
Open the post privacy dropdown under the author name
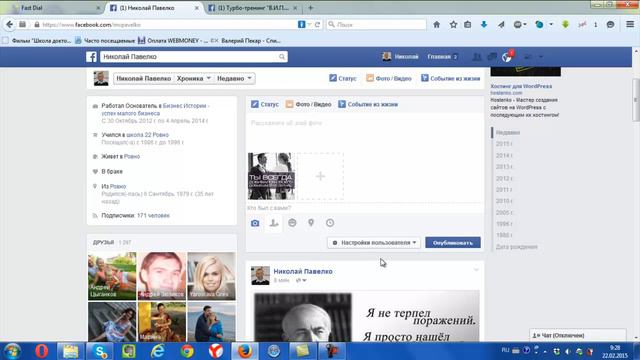[x=301, y=280]
